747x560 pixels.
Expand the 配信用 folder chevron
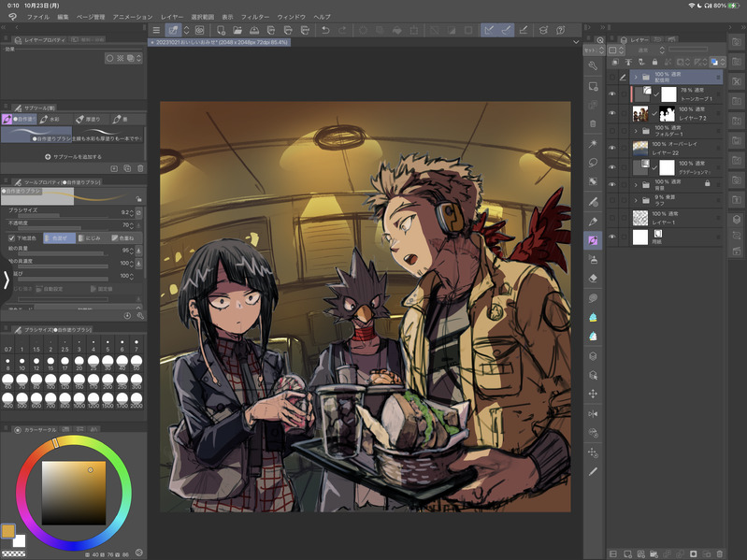[x=636, y=77]
